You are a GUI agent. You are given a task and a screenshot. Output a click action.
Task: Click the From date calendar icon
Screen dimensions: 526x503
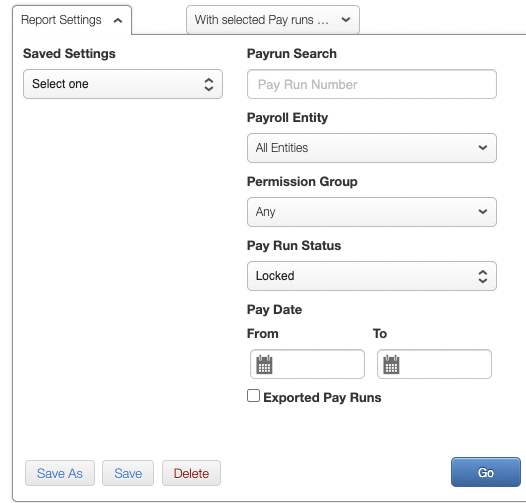tap(264, 364)
